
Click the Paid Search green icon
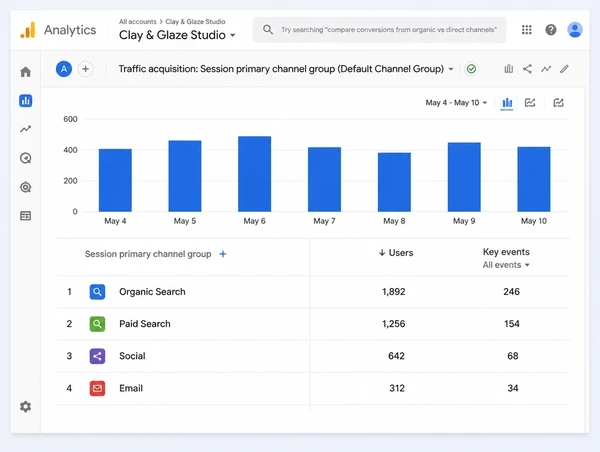pyautogui.click(x=98, y=324)
